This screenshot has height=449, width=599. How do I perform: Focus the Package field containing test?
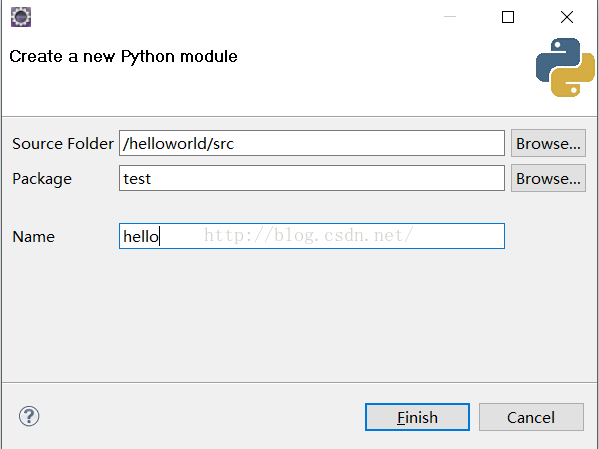point(312,178)
